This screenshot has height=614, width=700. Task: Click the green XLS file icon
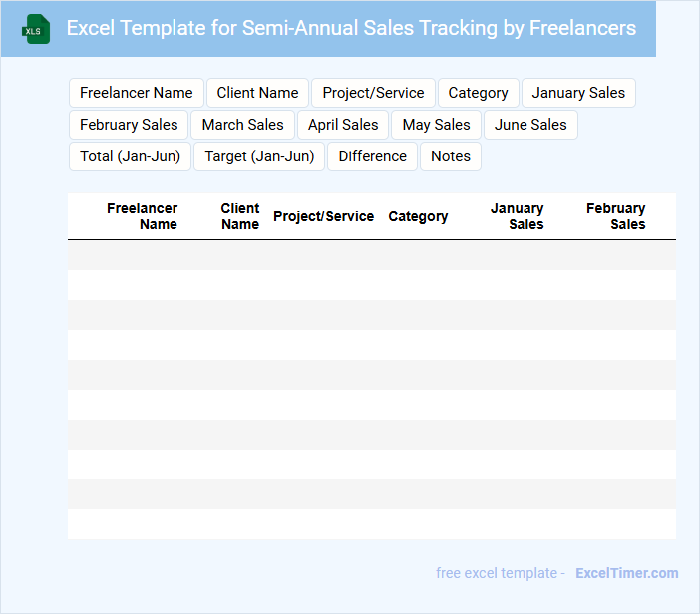[37, 29]
